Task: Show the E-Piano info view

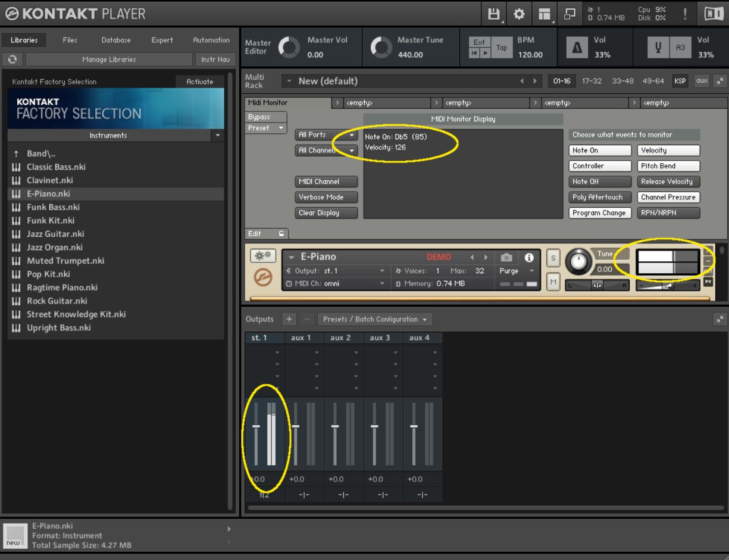Action: (528, 258)
